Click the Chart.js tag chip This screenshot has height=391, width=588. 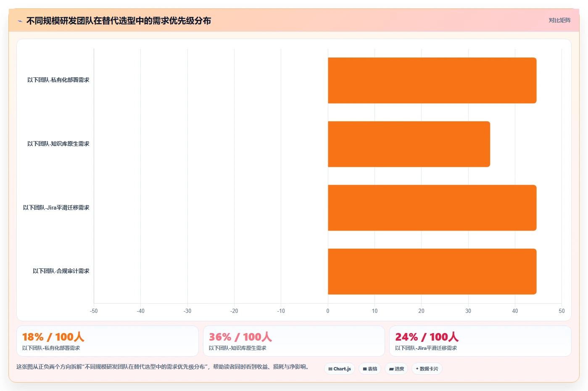click(x=340, y=369)
